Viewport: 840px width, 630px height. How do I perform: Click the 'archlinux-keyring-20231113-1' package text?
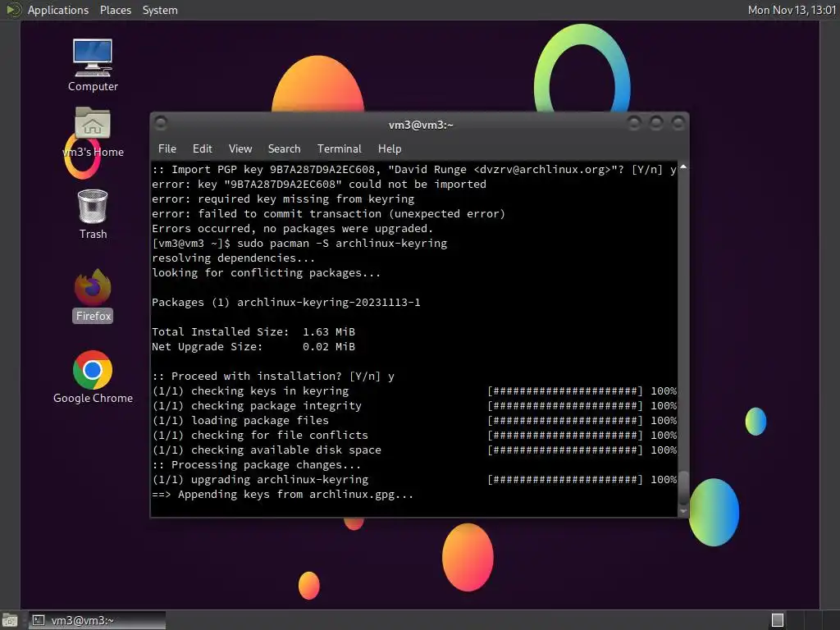pyautogui.click(x=328, y=302)
